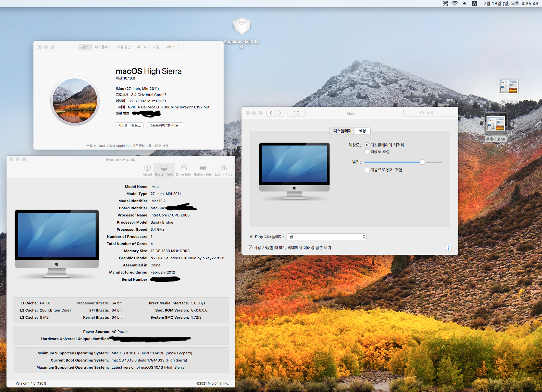The width and height of the screenshot is (542, 392).
Task: Show all preferences with the grid button
Action: click(x=297, y=113)
